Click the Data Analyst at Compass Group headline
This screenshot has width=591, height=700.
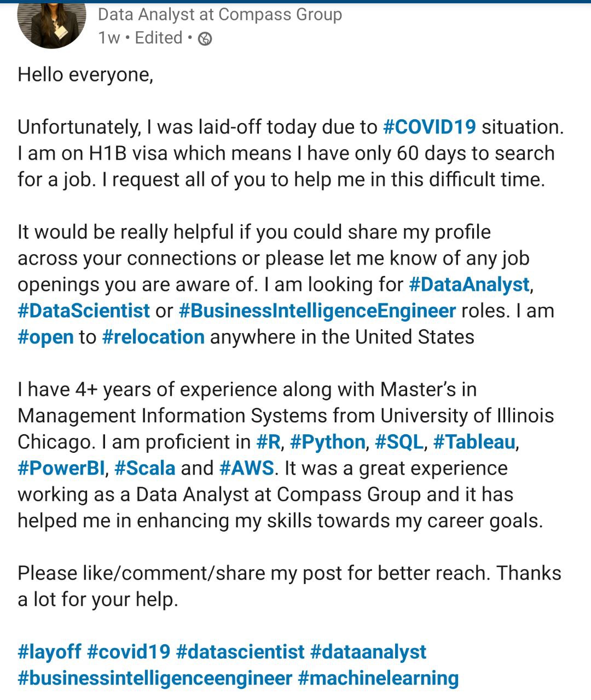(220, 14)
